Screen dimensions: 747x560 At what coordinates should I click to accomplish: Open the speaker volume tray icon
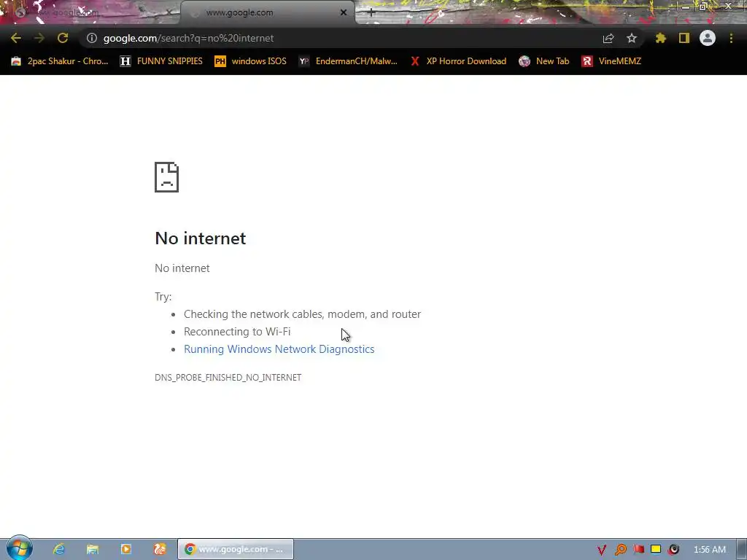pyautogui.click(x=673, y=550)
